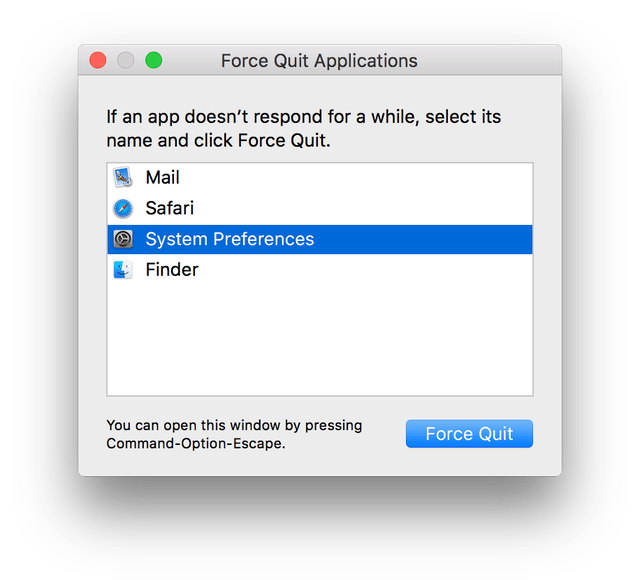
Task: Click the Finder face icon
Action: coord(123,270)
